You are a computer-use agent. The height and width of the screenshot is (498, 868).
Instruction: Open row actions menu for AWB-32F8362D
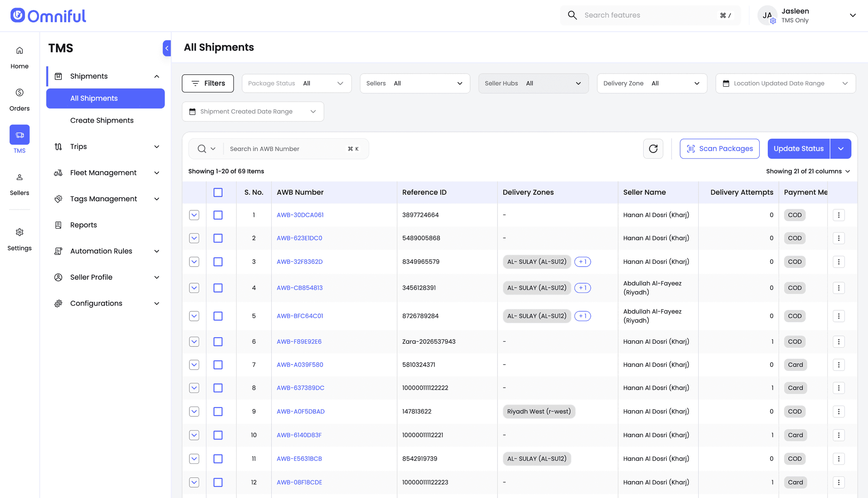839,261
